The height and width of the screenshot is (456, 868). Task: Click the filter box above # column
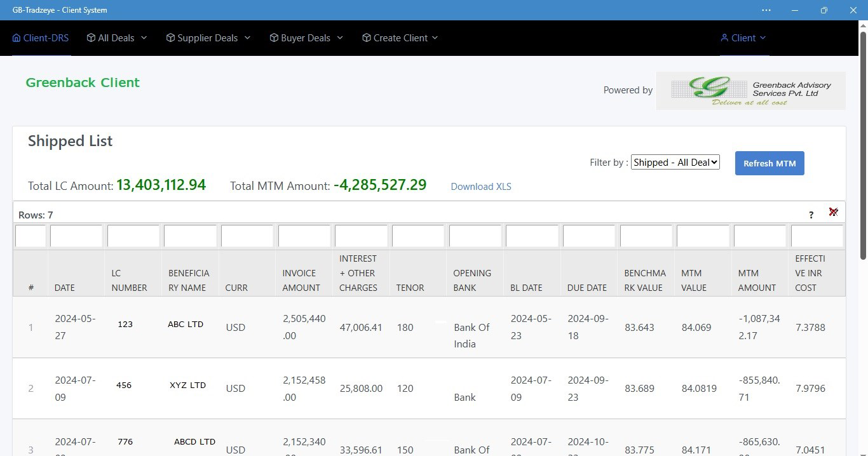(x=31, y=236)
